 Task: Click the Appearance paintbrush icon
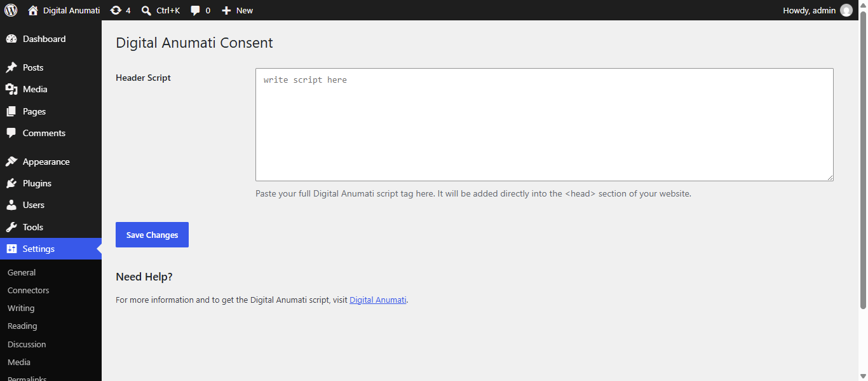11,162
